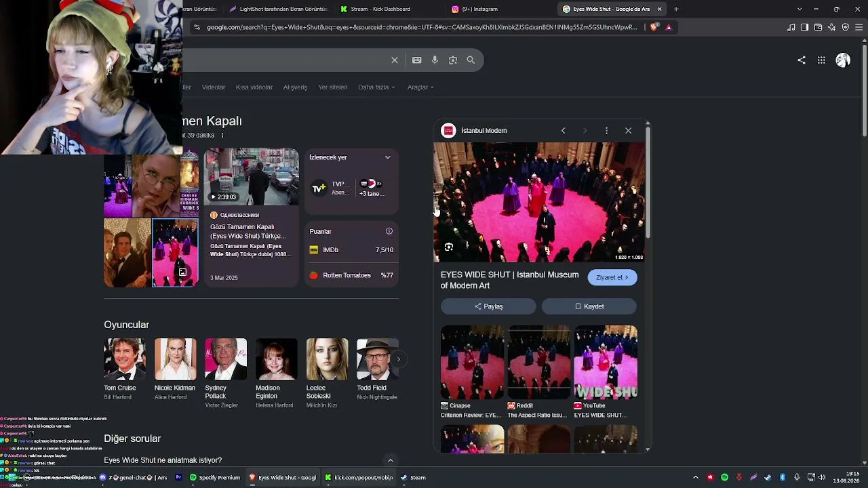
Task: Show more cast members with the arrow
Action: point(399,359)
